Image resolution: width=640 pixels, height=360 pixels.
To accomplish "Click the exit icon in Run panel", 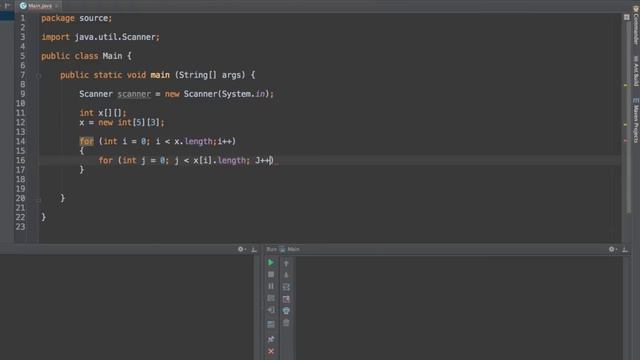I will point(271,310).
